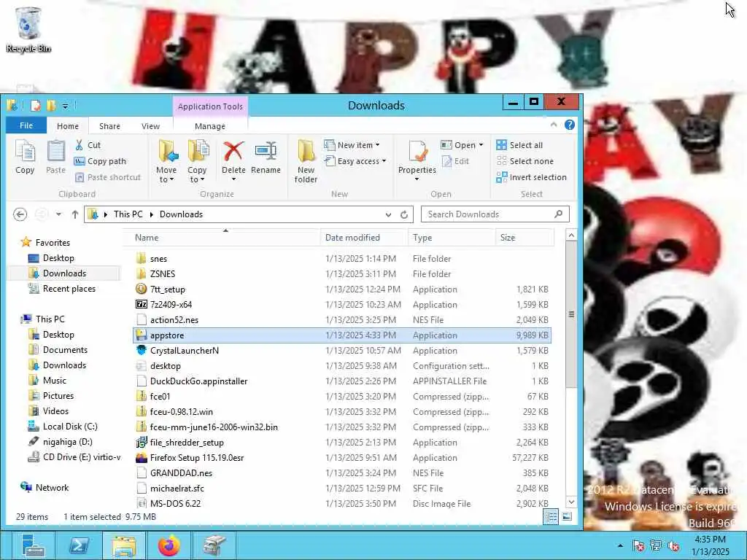Switch to Details view icon in status bar
The height and width of the screenshot is (560, 747).
[551, 517]
